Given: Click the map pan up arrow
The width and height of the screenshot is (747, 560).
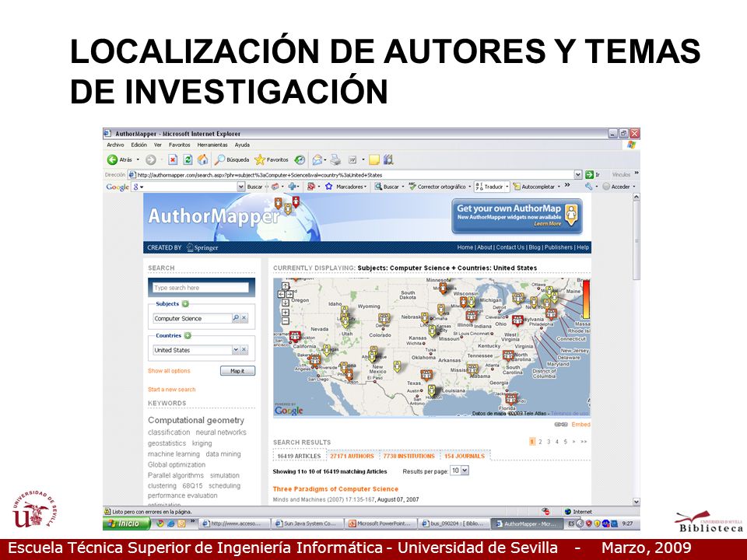Looking at the screenshot, I should [286, 286].
